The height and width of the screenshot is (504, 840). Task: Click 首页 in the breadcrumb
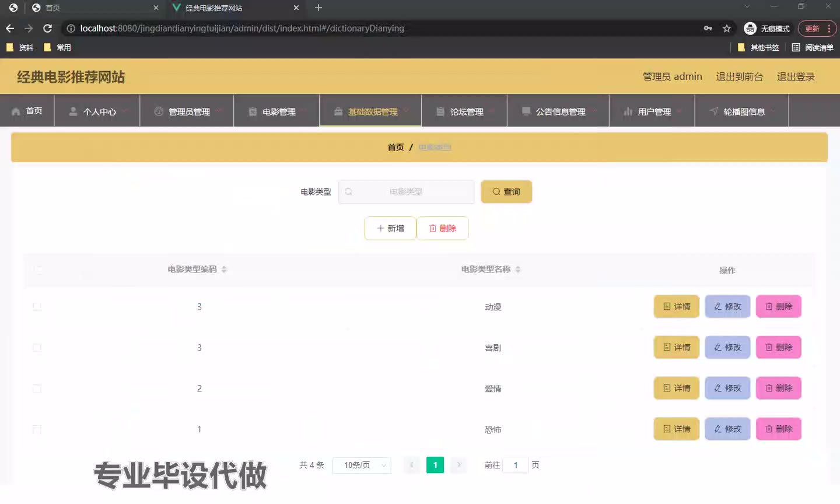tap(395, 147)
